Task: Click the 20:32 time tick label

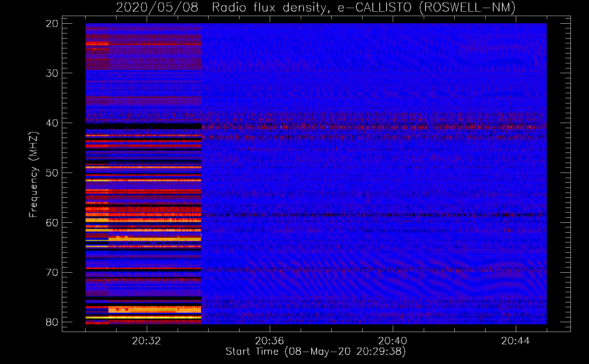Action: click(147, 341)
